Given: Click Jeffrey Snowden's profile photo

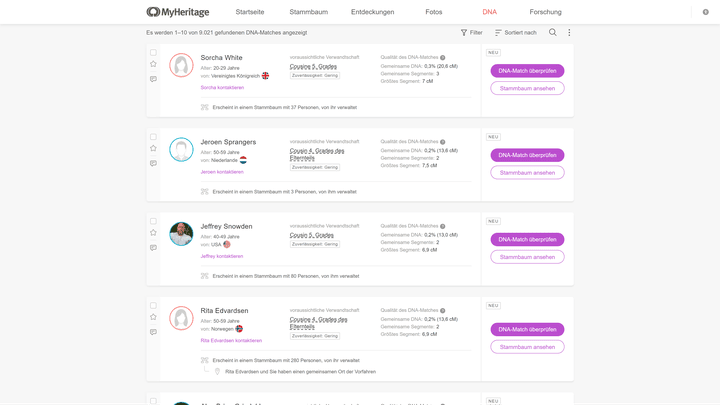Looking at the screenshot, I should click(x=181, y=234).
